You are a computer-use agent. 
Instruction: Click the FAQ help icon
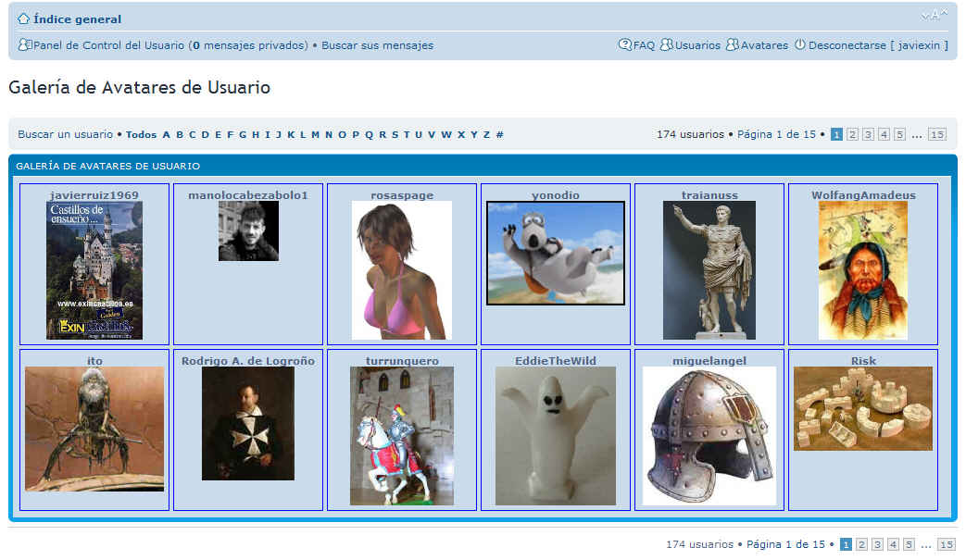(625, 44)
